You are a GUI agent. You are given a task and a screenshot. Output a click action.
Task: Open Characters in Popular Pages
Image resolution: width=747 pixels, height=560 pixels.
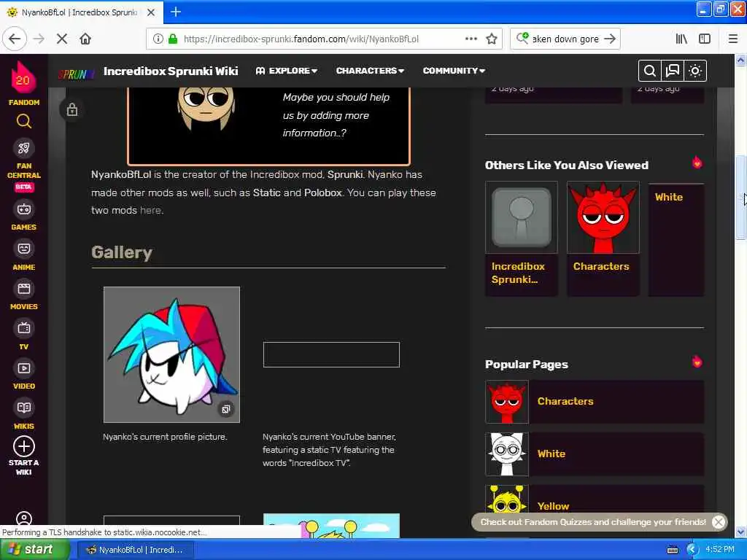pyautogui.click(x=595, y=402)
